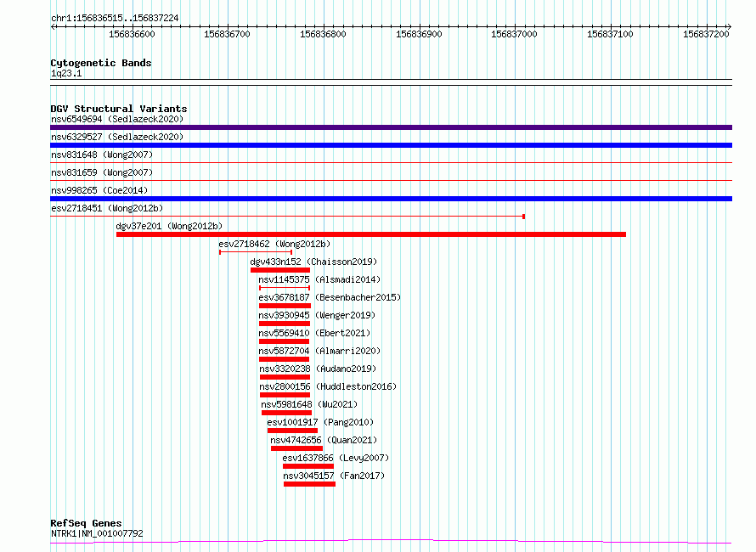Open the nsv831659 (Wong2007) variant
Screen dimensions: 756x552
(102, 172)
